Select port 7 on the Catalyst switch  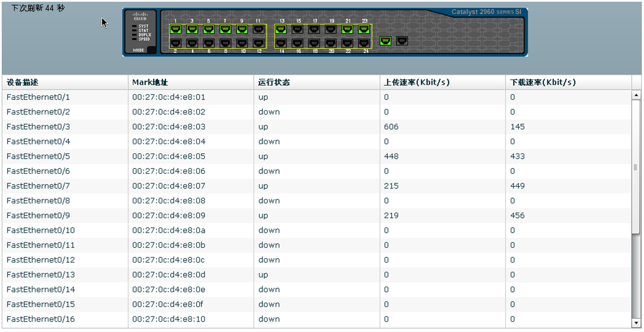[x=225, y=29]
